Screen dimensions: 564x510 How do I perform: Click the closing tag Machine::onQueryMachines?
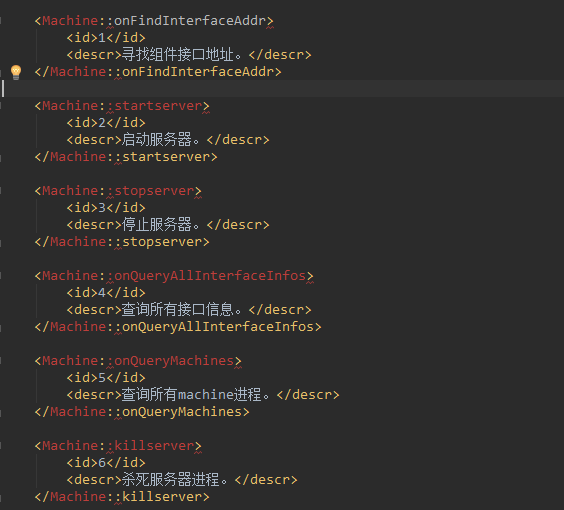click(x=142, y=412)
